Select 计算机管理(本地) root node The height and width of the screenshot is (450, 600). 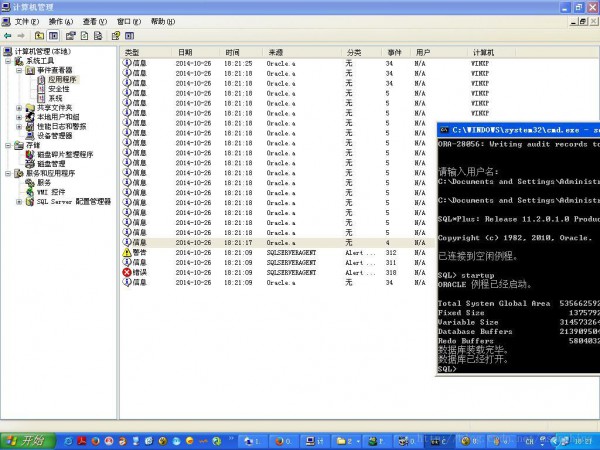tap(42, 51)
